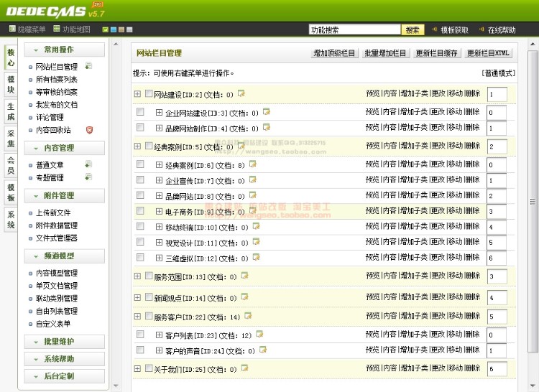Click the 功能地图 icon in top bar
Screen dimensions: 539x392
[x=57, y=29]
